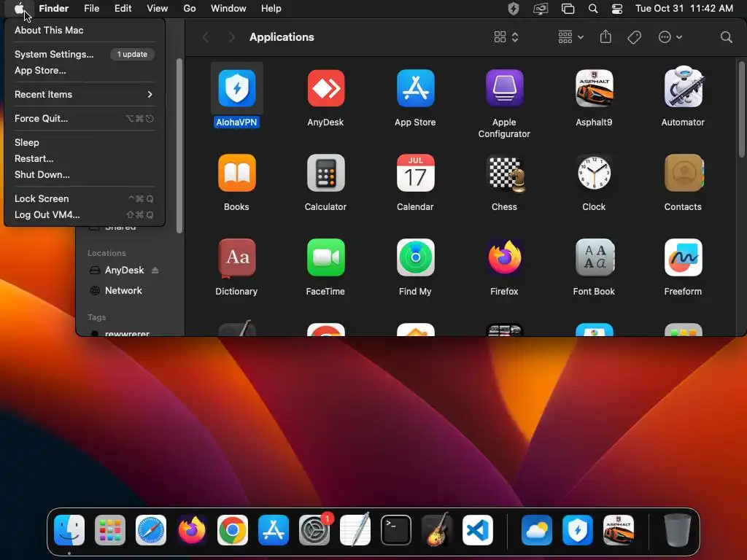Select AnyDesk location in sidebar
The width and height of the screenshot is (747, 560).
[x=124, y=271]
